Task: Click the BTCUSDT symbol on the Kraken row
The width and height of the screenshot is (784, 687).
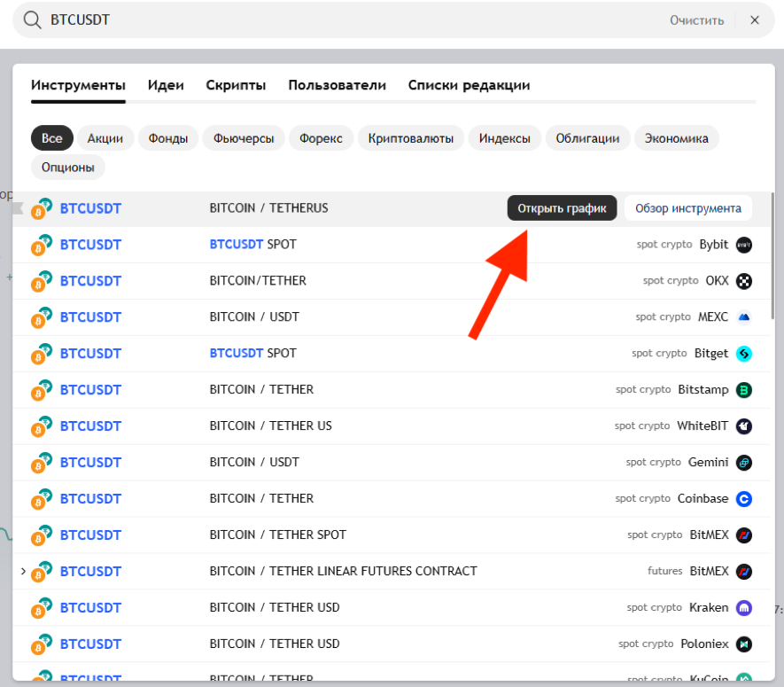Action: pos(90,608)
